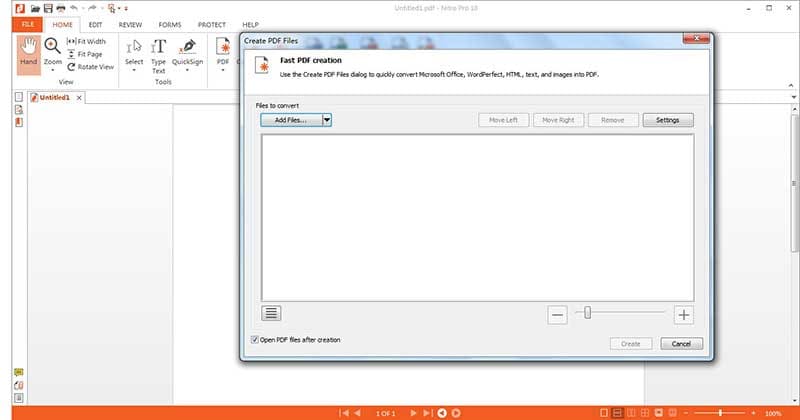Apply Fit Width view
The image size is (800, 420).
coord(86,41)
